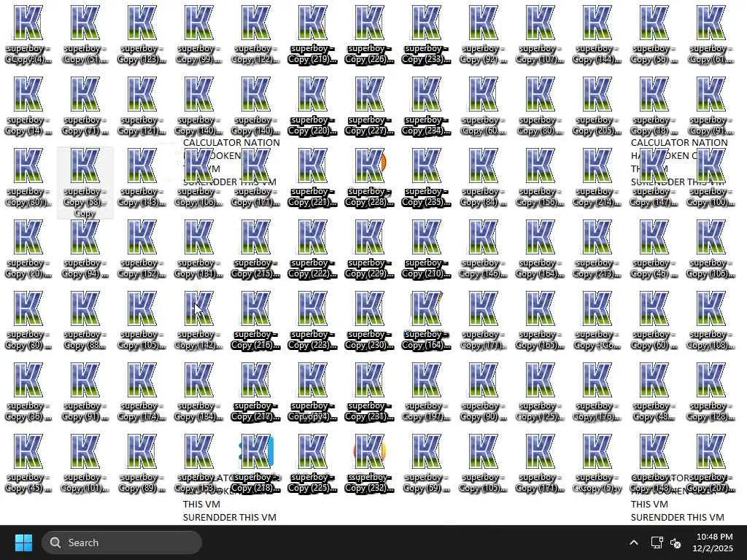Select the superboy - Copy (226) desktop icon
This screenshot has width=747, height=560.
tap(369, 34)
